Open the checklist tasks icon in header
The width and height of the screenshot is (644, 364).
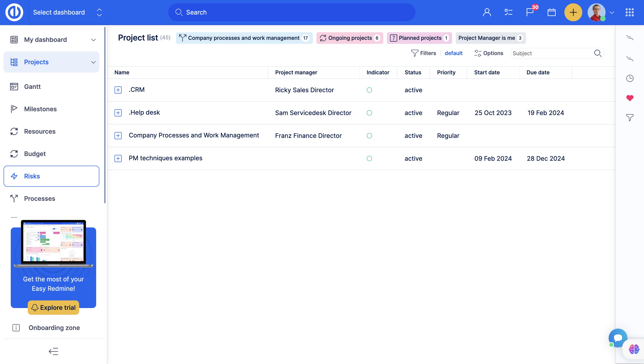[508, 12]
